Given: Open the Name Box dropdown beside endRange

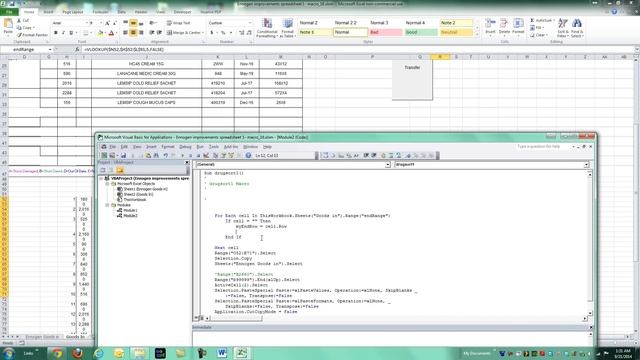Looking at the screenshot, I should (50, 49).
